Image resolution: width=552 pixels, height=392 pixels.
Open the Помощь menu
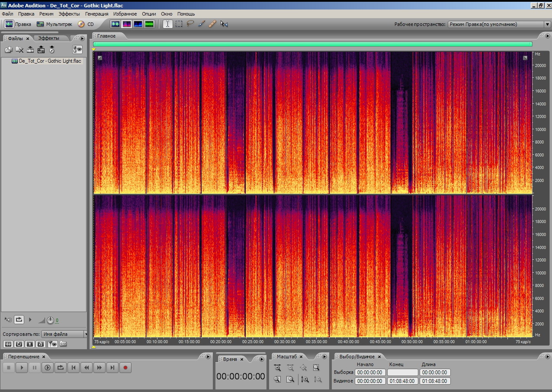(x=186, y=14)
